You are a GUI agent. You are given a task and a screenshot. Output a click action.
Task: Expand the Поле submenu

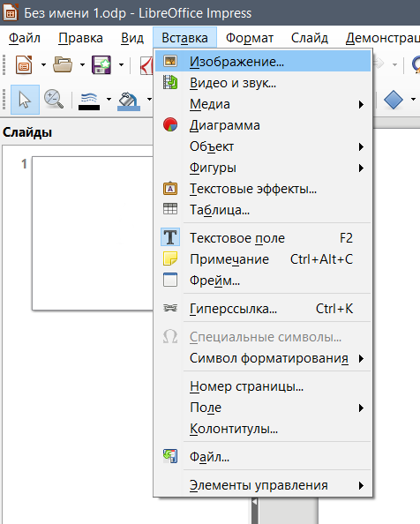(263, 408)
